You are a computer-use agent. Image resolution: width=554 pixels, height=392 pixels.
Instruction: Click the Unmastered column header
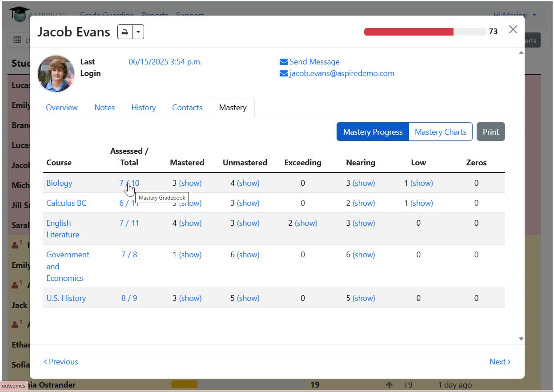coord(245,163)
